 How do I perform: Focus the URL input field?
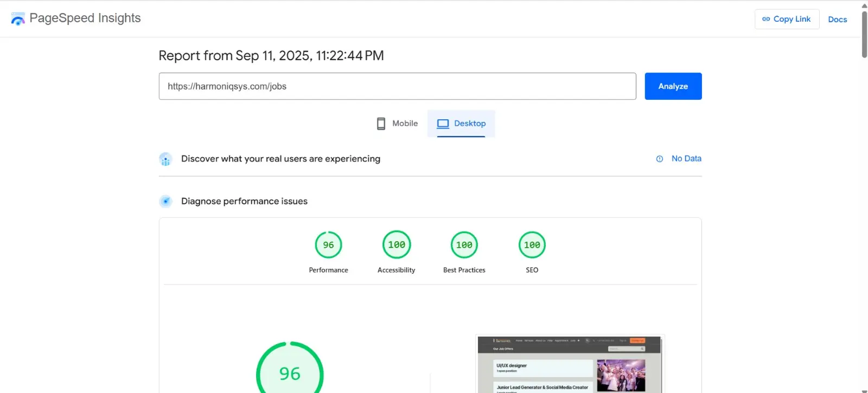click(x=397, y=86)
